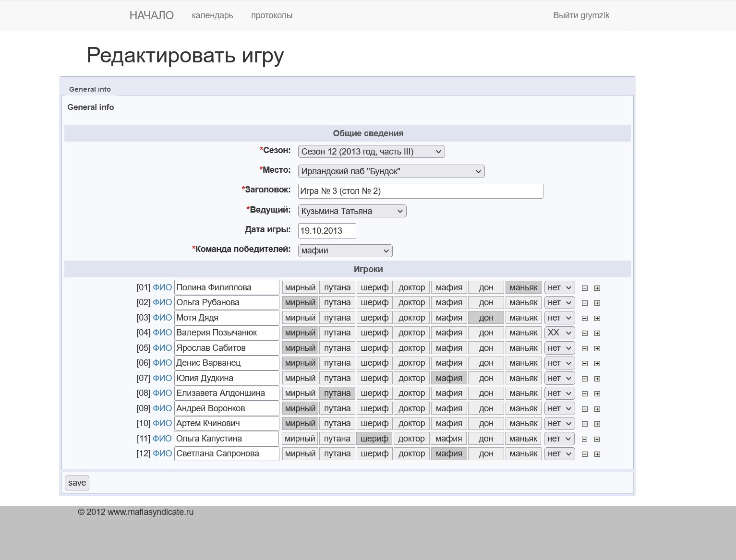Toggle путана role for Елизавета Алдоншина
Image resolution: width=736 pixels, height=560 pixels.
coord(337,393)
